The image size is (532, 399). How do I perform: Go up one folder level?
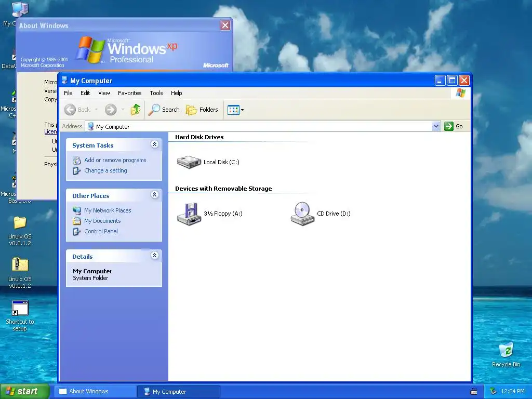pos(136,110)
